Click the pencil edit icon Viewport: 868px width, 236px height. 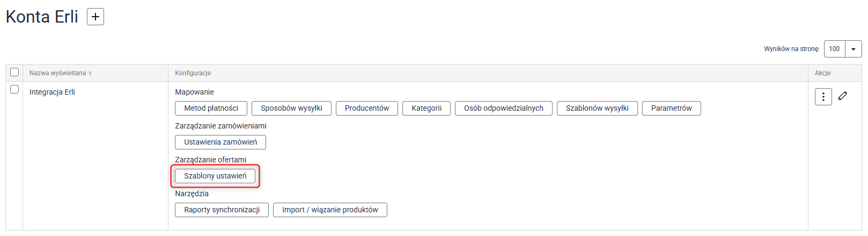pyautogui.click(x=843, y=96)
